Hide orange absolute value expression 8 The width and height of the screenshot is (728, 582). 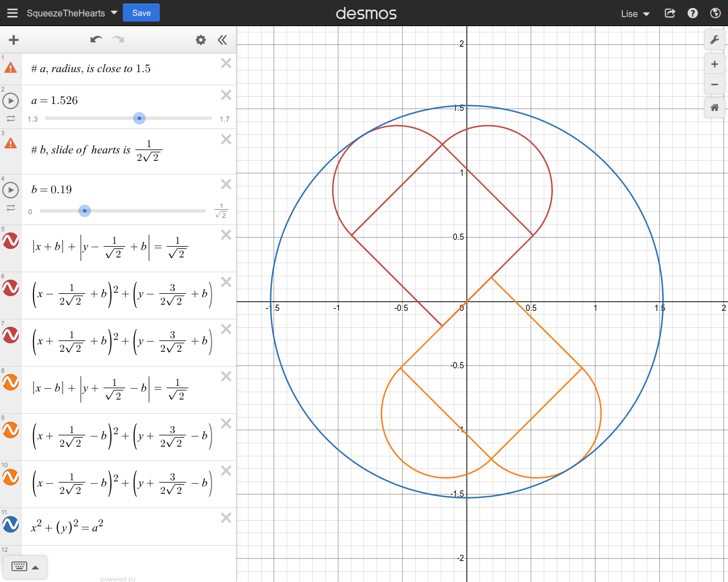[11, 383]
